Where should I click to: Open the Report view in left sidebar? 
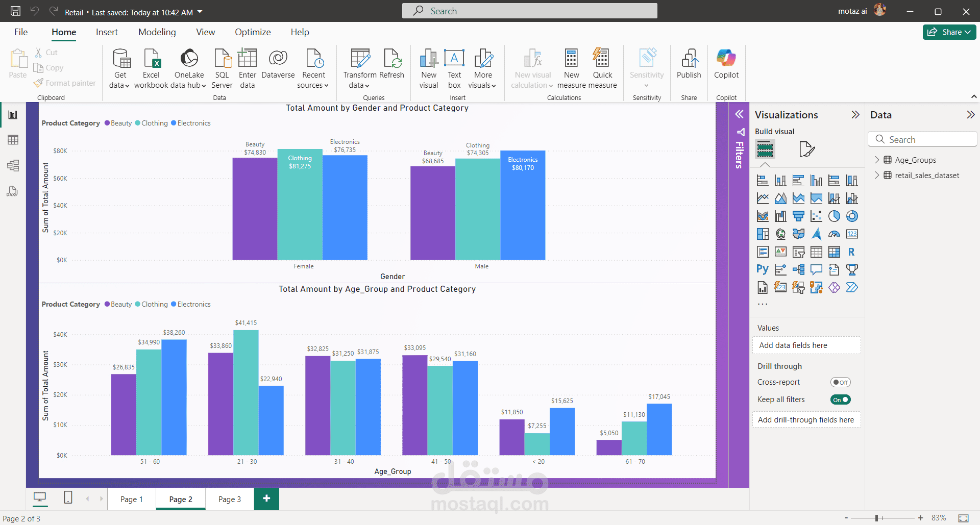point(13,115)
